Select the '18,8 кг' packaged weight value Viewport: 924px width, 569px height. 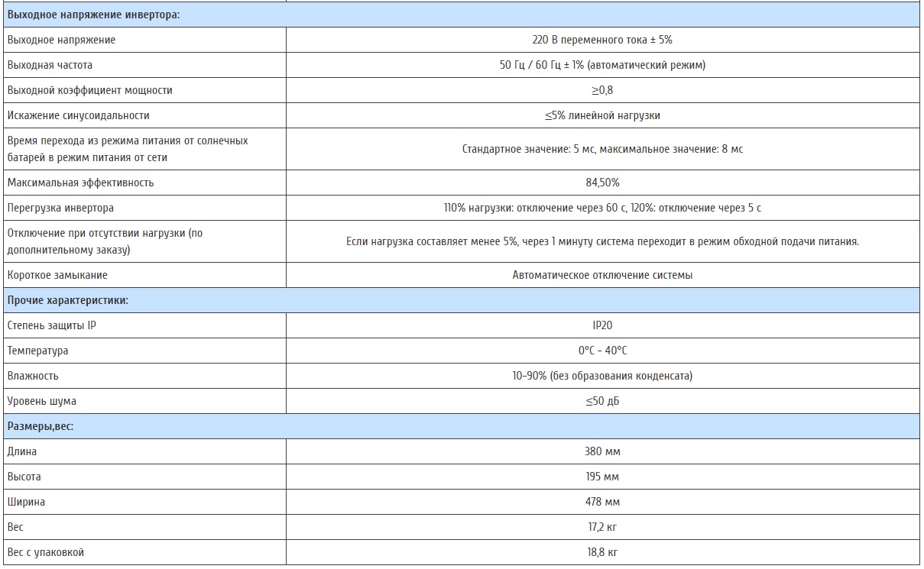click(602, 552)
